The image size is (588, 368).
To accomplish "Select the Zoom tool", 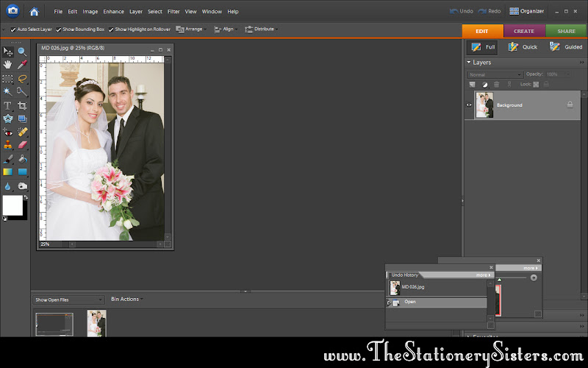I will click(22, 52).
